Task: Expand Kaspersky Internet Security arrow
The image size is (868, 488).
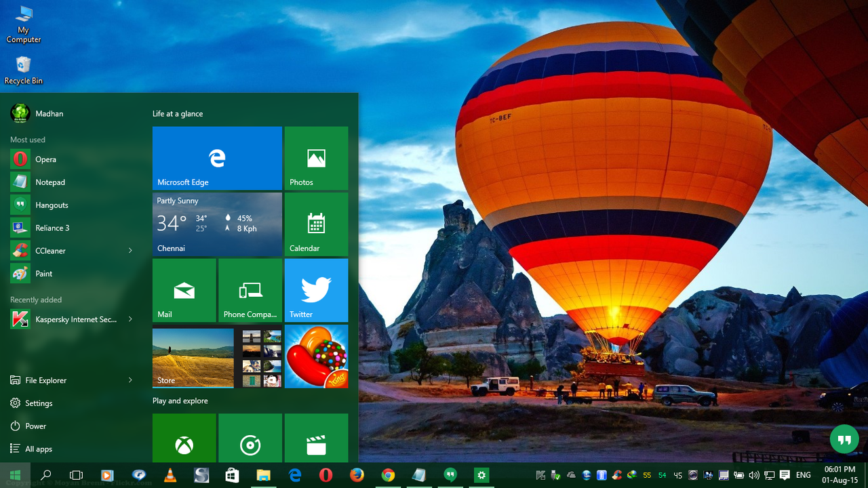Action: tap(130, 319)
